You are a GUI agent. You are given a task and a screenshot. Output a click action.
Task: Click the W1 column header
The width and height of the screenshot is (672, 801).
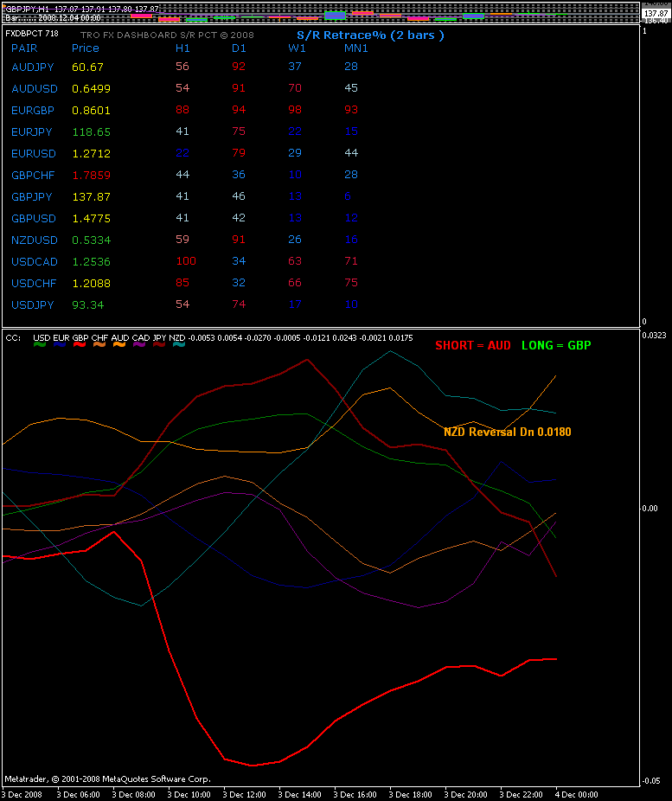[x=297, y=48]
